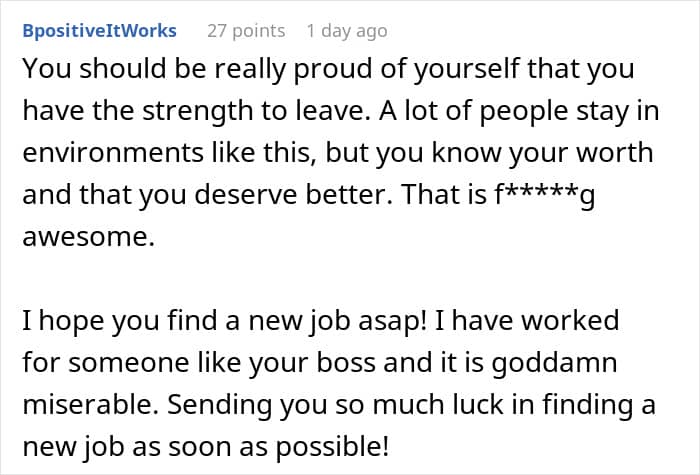Click the "27 points" score text
Viewport: 700px width, 475px height.
tap(246, 31)
